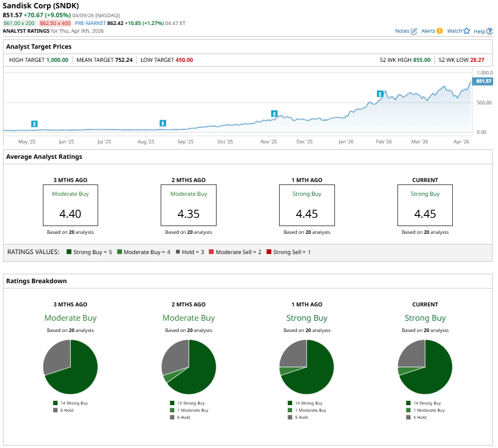Click the Strong Buy = 5 dark green swatch

(70, 252)
